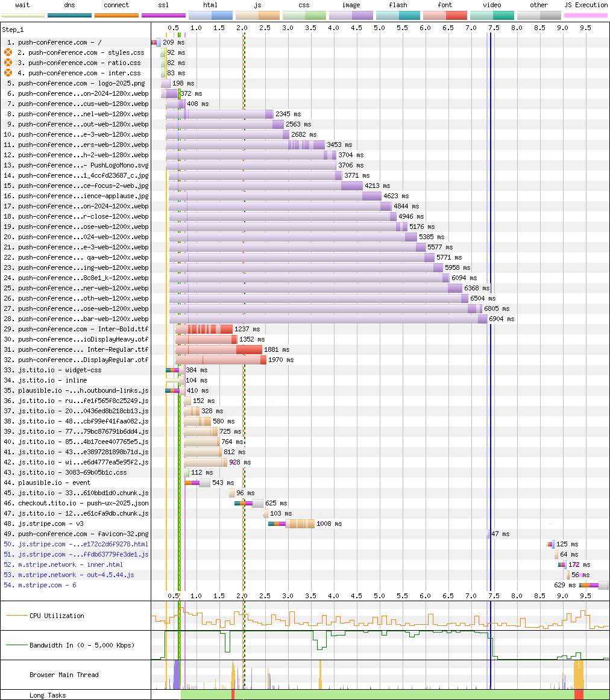Click the render-blocking icon beside inter.css
610x700 pixels.
pos(8,73)
